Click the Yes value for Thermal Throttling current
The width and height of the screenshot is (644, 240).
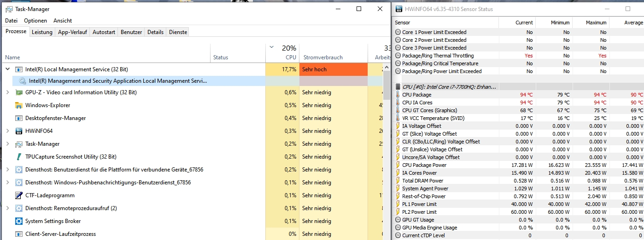click(x=528, y=56)
